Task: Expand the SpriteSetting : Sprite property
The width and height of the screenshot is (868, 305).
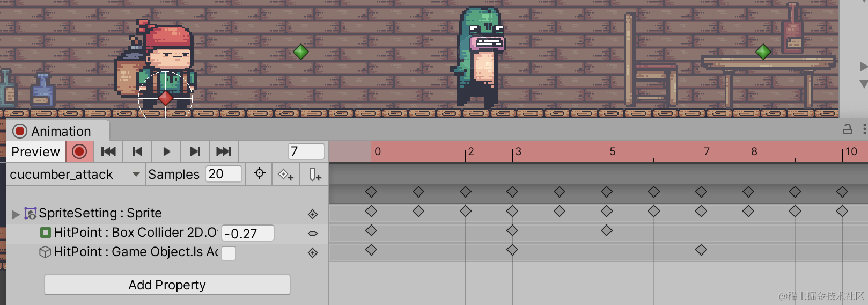Action: [x=16, y=214]
